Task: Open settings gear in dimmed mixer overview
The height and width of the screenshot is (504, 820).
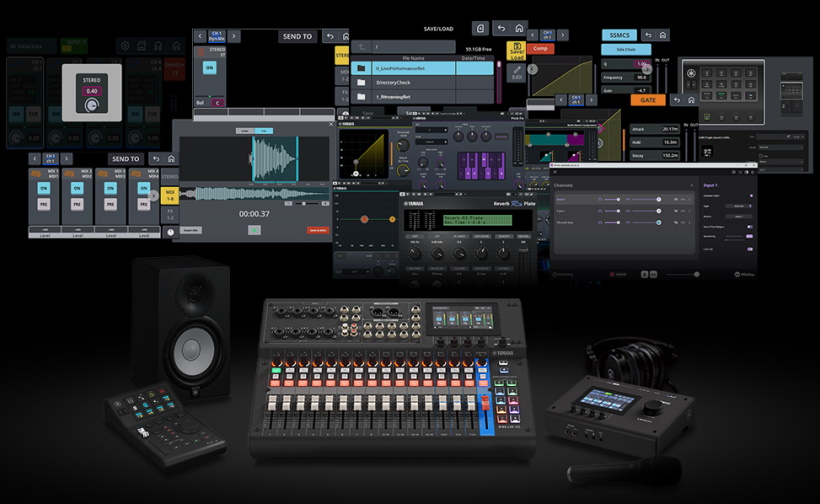Action: [125, 46]
